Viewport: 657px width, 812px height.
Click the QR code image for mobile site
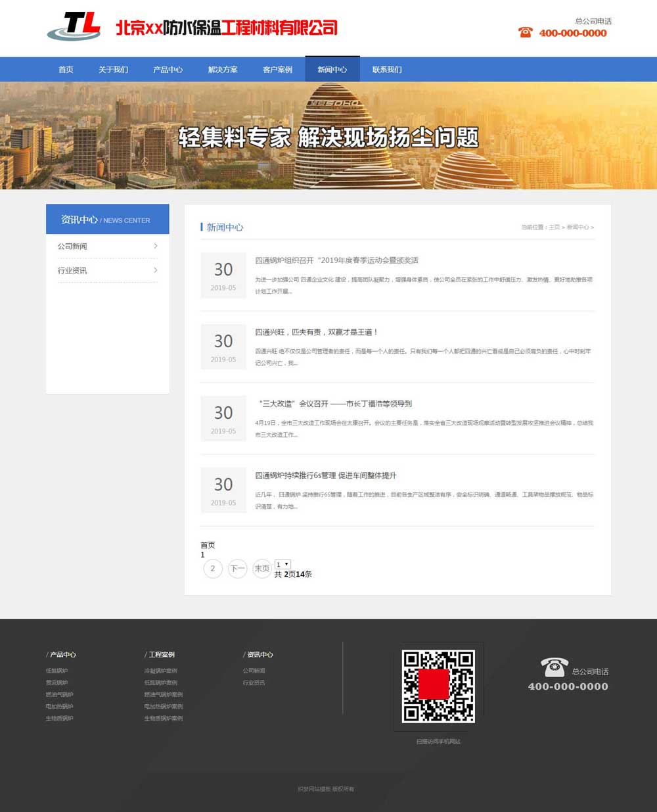438,684
